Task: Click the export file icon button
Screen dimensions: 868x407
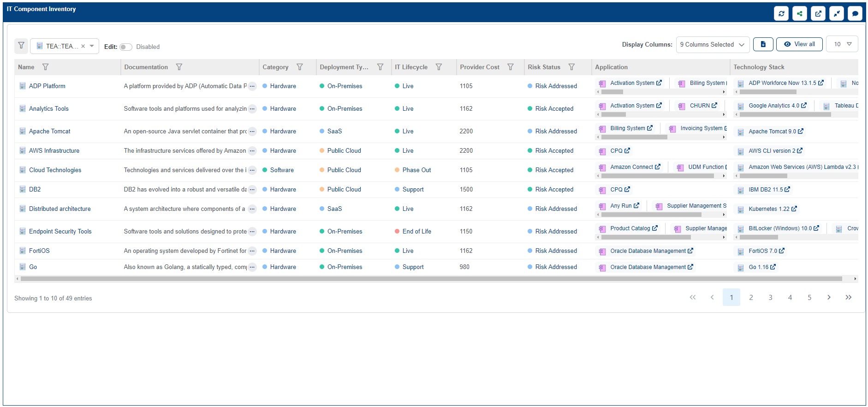Action: (x=763, y=44)
